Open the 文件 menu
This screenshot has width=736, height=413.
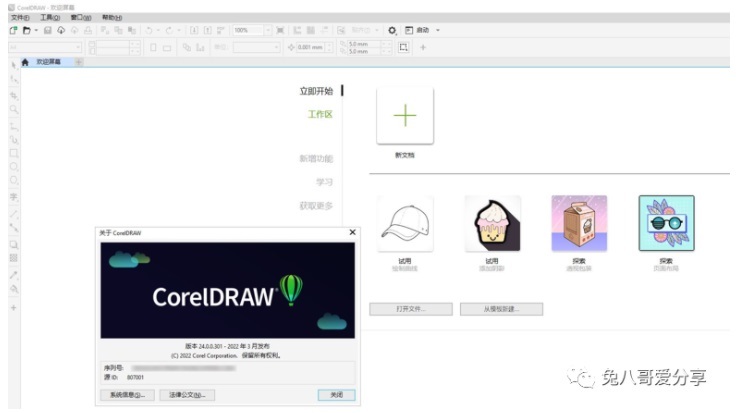[x=20, y=17]
